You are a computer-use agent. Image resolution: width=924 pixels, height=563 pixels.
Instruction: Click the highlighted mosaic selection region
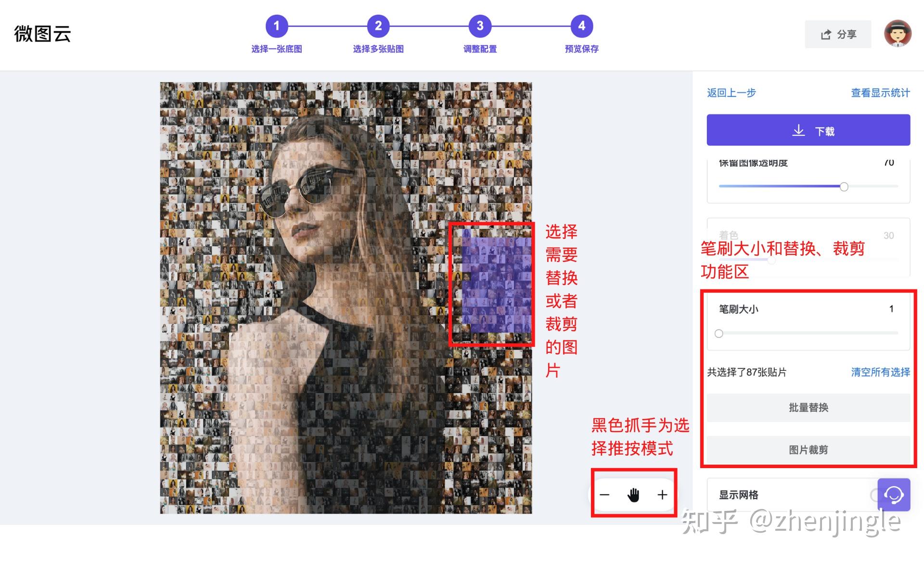(x=492, y=284)
